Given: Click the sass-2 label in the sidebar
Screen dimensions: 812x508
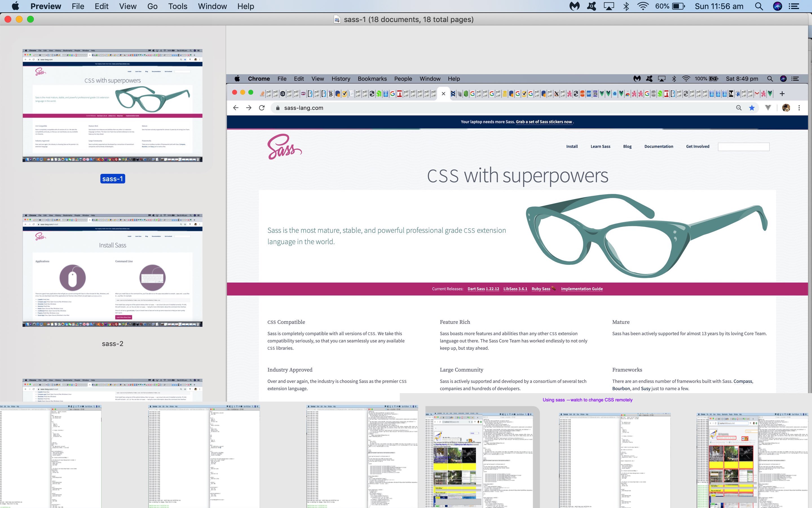Looking at the screenshot, I should 112,343.
